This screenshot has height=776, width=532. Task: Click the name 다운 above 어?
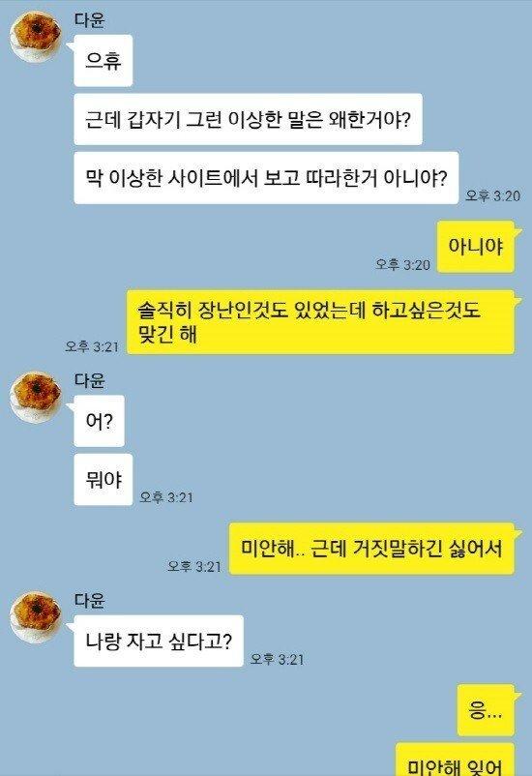click(90, 380)
